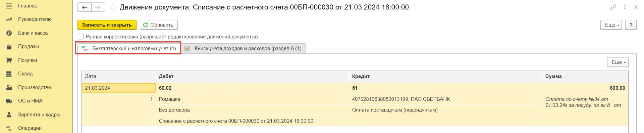644x133 pixels.
Task: Expand the Еще dropdown above the table
Action: pos(618,62)
